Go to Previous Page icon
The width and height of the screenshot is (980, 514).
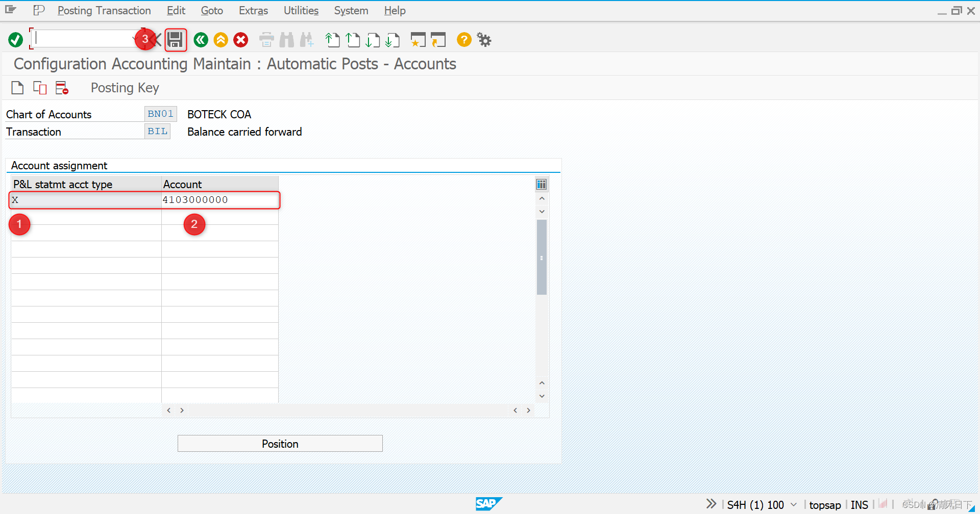pyautogui.click(x=353, y=40)
